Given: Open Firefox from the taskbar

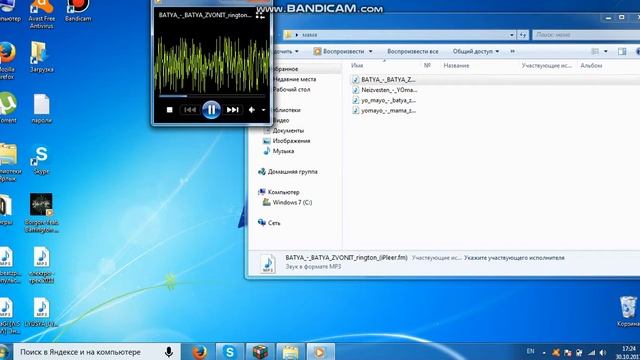Looking at the screenshot, I should coord(199,352).
